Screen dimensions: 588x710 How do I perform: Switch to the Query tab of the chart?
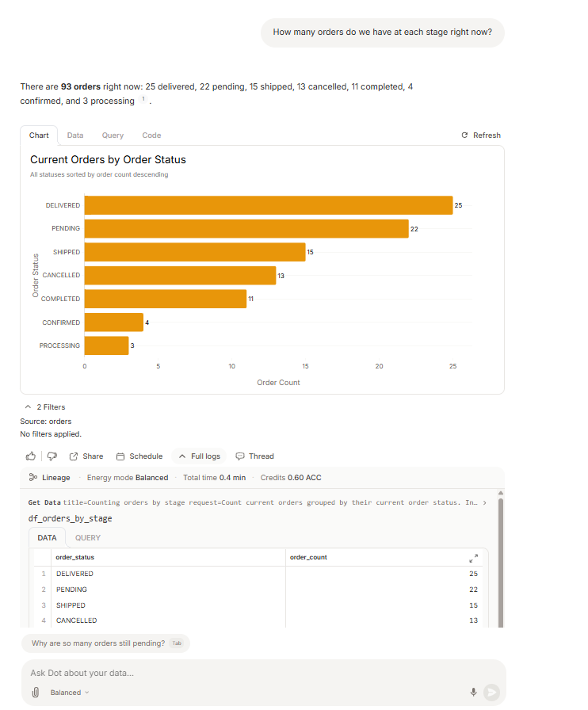(x=113, y=136)
